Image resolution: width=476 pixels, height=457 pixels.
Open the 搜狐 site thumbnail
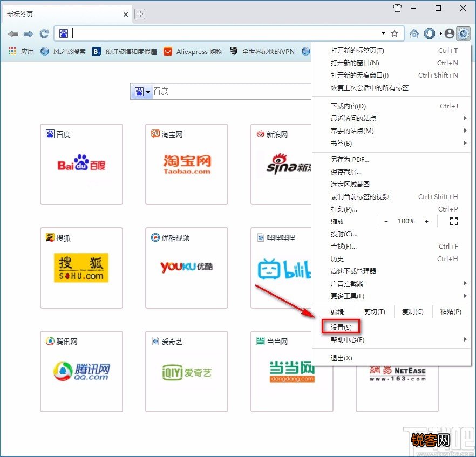[x=81, y=268]
